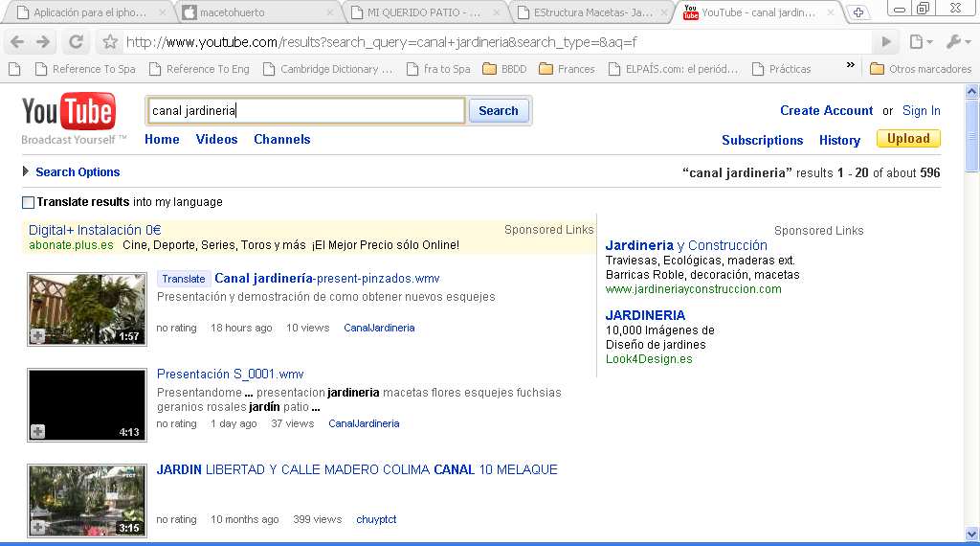Click the page scrollbar thumb
The image size is (980, 546).
pyautogui.click(x=972, y=135)
